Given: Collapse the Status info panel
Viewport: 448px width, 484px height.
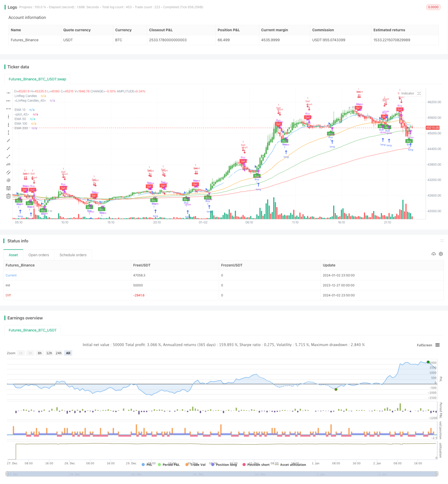Looking at the screenshot, I should [442, 241].
